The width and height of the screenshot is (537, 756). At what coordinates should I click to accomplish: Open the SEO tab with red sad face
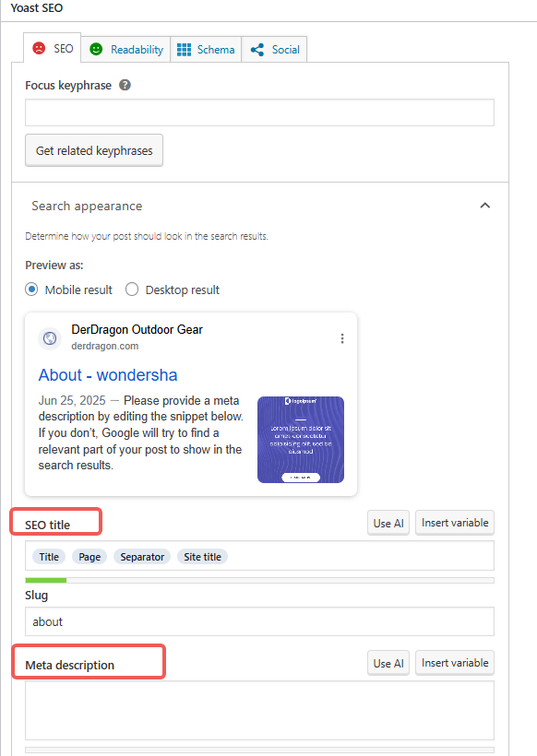(52, 49)
